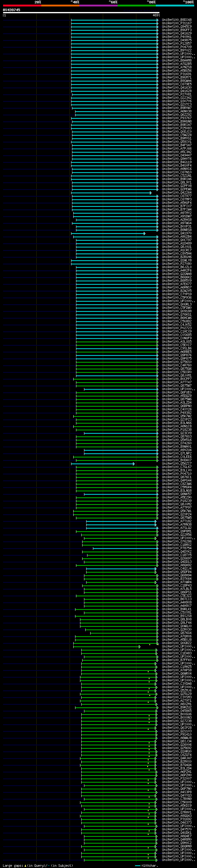Click the UniRef100_Q26697 label
Screen dimensions: 197x868
(x=177, y=558)
